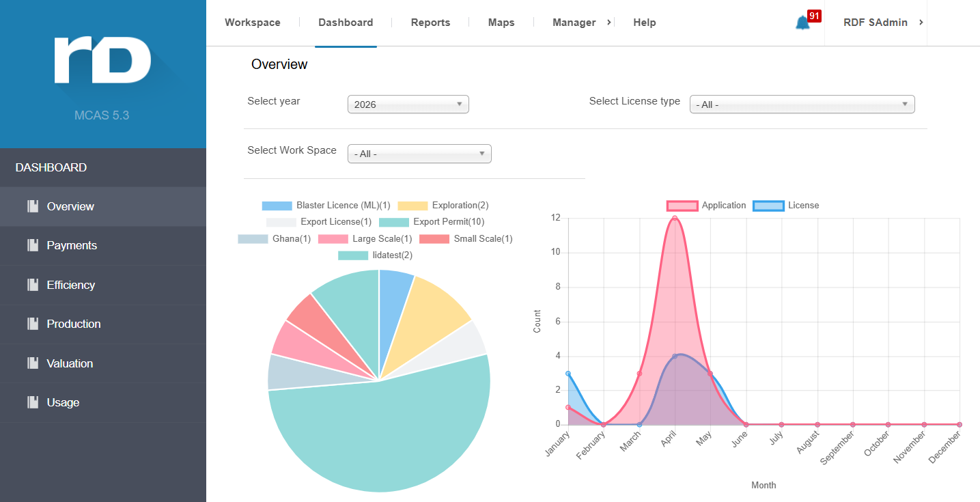Open Payments in the sidebar

pyautogui.click(x=103, y=245)
